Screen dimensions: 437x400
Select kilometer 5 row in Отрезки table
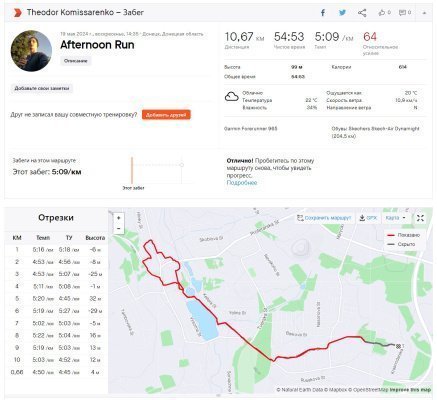(55, 299)
